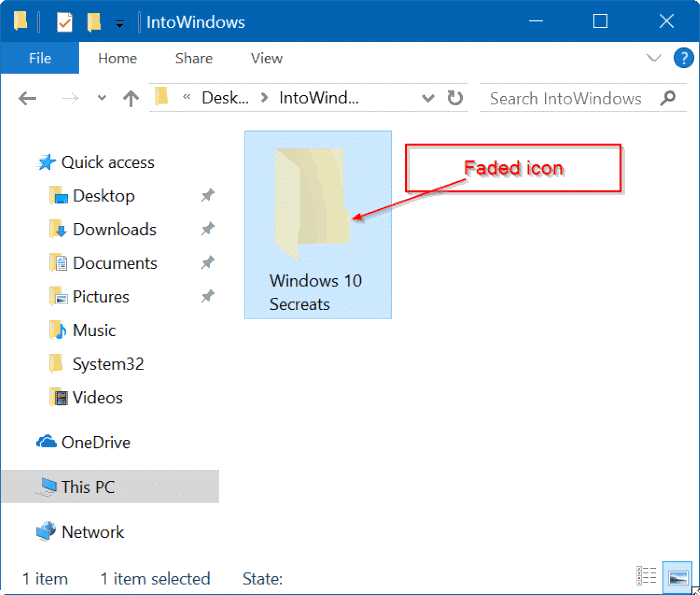Click the Network globe icon
The width and height of the screenshot is (700, 595).
pyautogui.click(x=46, y=531)
